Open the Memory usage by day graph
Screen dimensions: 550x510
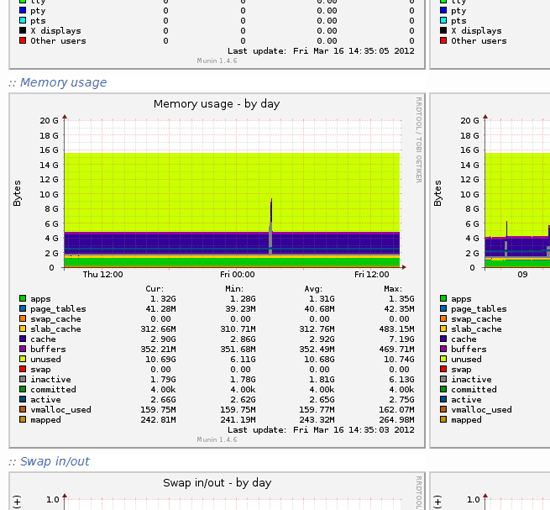coord(217,270)
